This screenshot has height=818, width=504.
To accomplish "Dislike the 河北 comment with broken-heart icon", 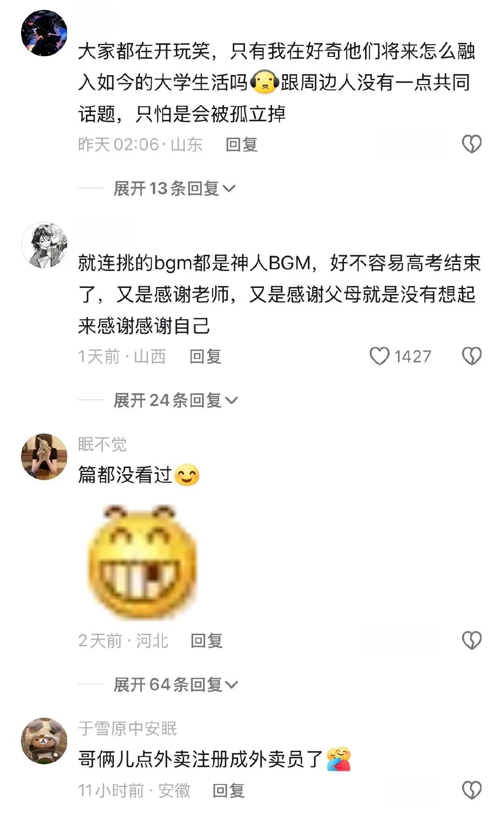I will pos(471,640).
